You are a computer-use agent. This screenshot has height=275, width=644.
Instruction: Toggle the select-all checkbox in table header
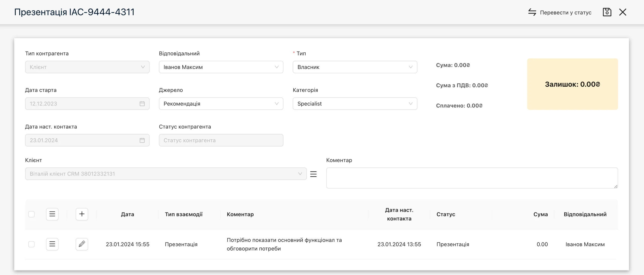pos(31,214)
